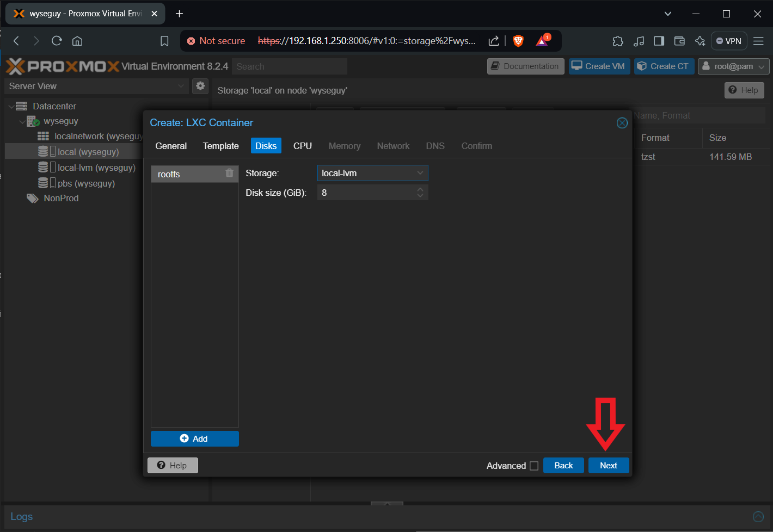This screenshot has width=773, height=532.
Task: Open browser extensions puzzle icon
Action: [618, 41]
